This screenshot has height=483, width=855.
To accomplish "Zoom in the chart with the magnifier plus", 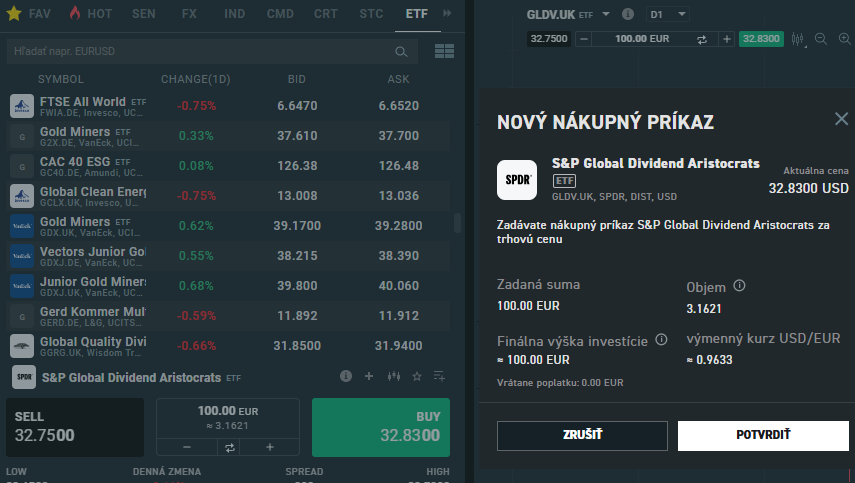I will (x=843, y=39).
